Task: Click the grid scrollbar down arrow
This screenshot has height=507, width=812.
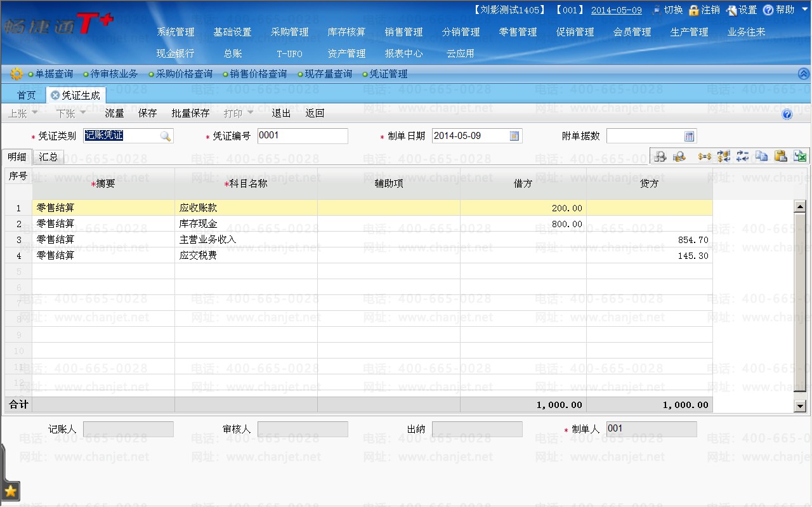Action: (x=800, y=405)
